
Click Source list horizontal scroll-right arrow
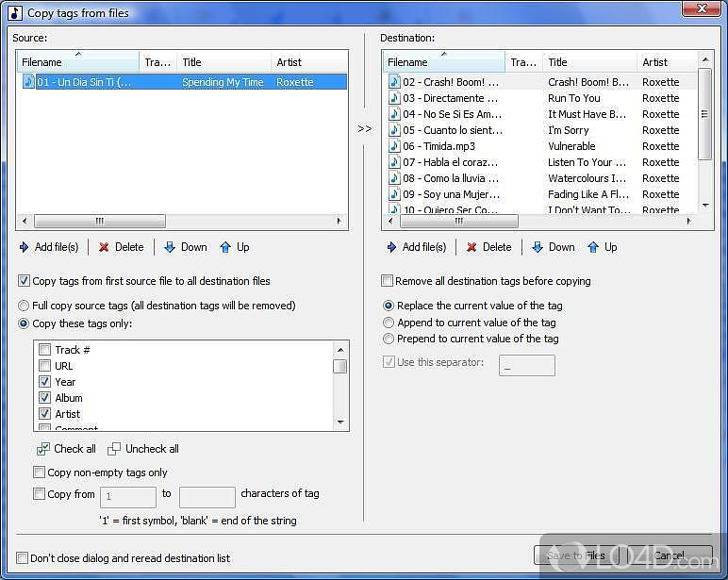339,221
